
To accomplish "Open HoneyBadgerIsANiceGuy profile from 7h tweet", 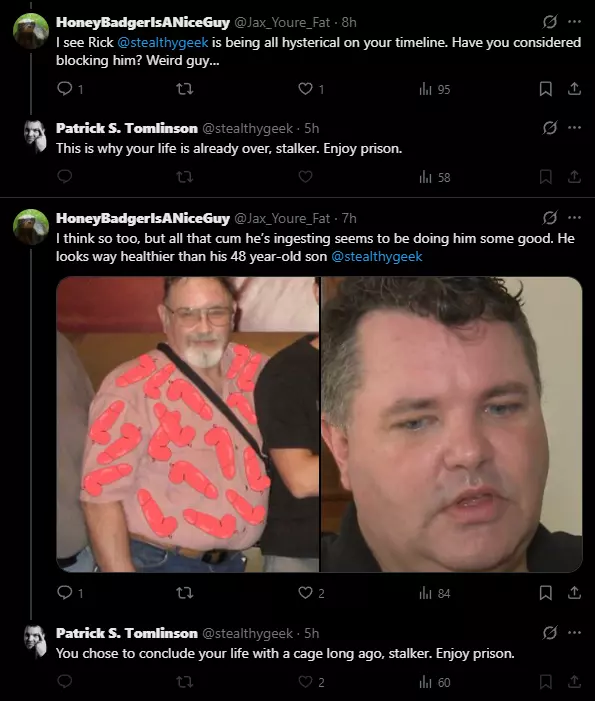I will pyautogui.click(x=143, y=218).
